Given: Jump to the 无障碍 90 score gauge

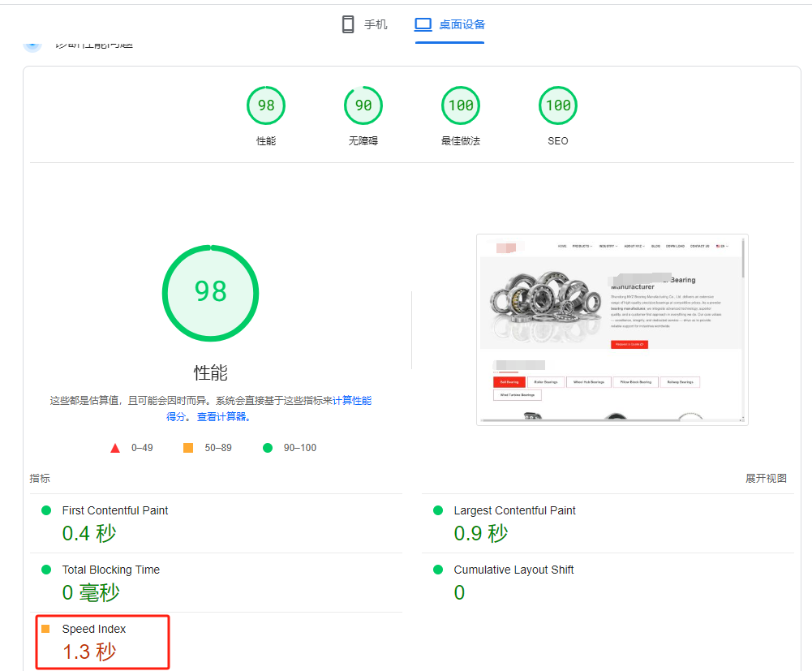Looking at the screenshot, I should click(363, 105).
